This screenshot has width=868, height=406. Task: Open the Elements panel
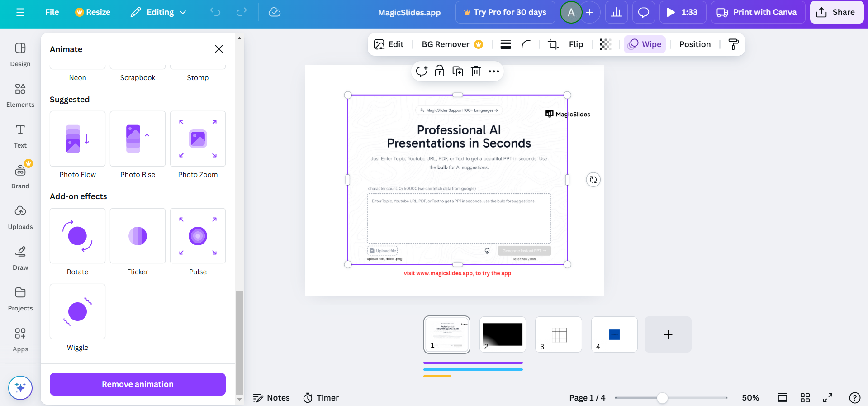point(20,95)
